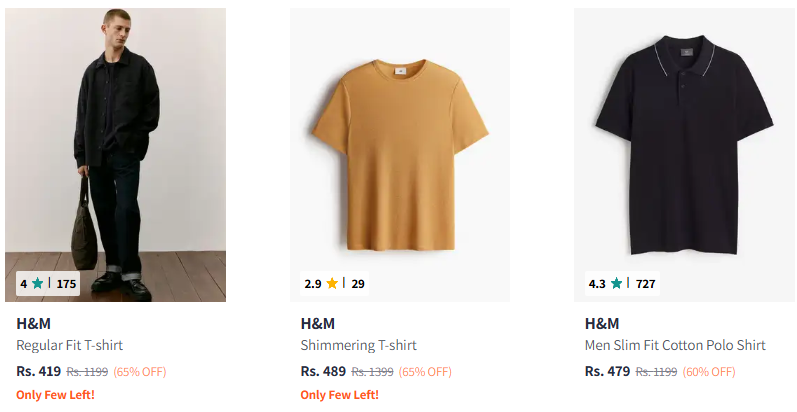Viewport: 797px width, 412px height.
Task: Click the H&M brand above Regular Fit T-shirt
Action: pos(33,323)
